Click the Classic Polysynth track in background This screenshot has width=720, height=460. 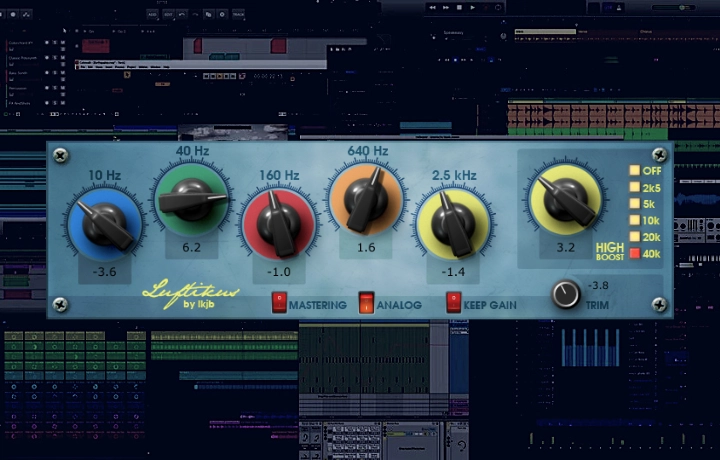coord(36,61)
